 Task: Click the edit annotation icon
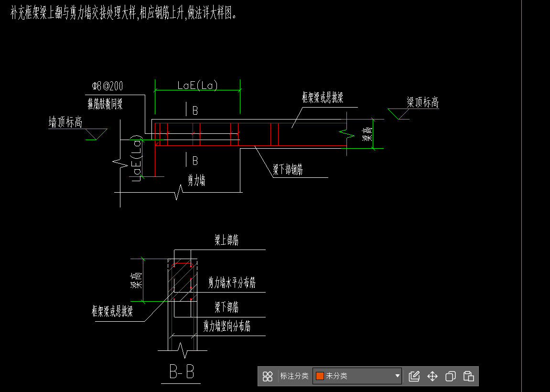(414, 376)
